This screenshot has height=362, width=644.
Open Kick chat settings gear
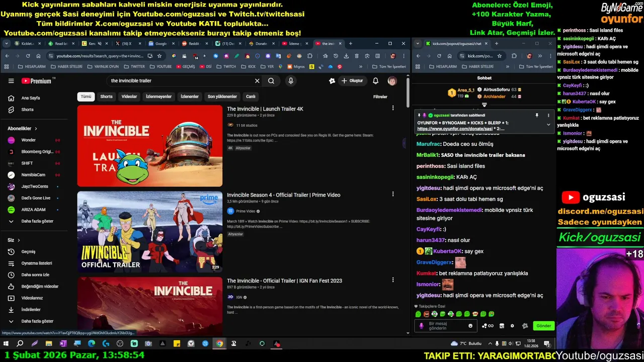pyautogui.click(x=512, y=326)
